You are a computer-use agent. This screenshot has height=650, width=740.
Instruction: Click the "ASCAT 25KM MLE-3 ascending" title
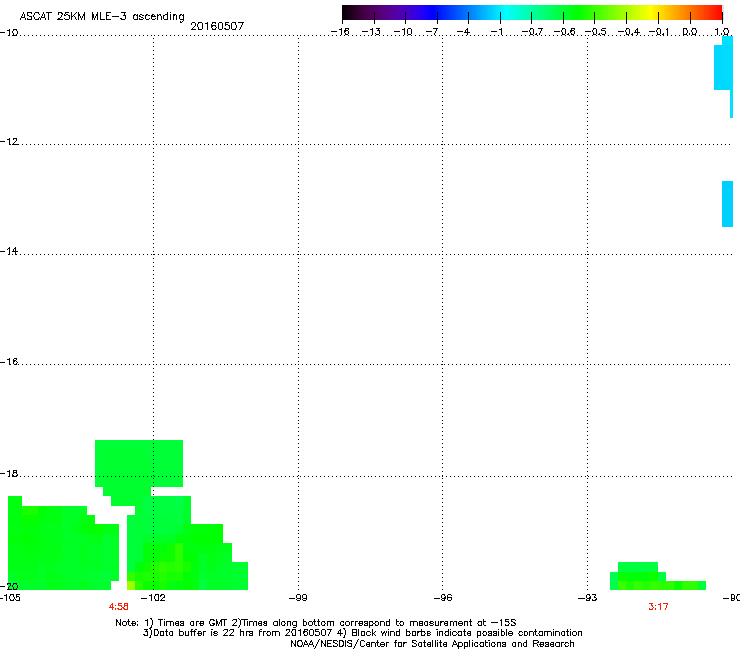click(102, 16)
